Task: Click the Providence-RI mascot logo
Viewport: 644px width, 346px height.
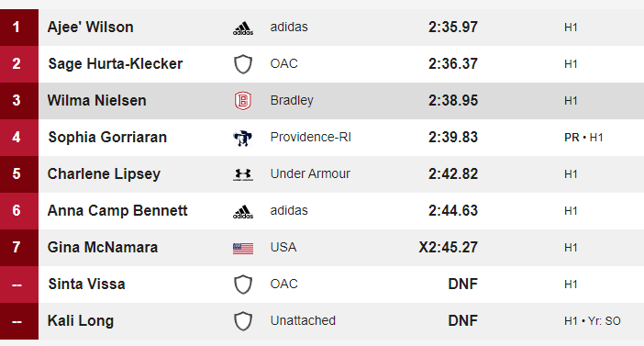Action: click(243, 138)
